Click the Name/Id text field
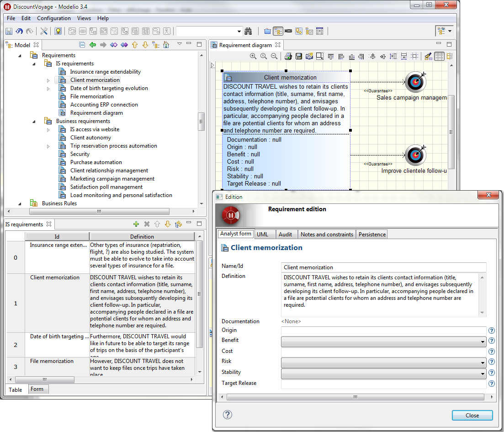 383,267
